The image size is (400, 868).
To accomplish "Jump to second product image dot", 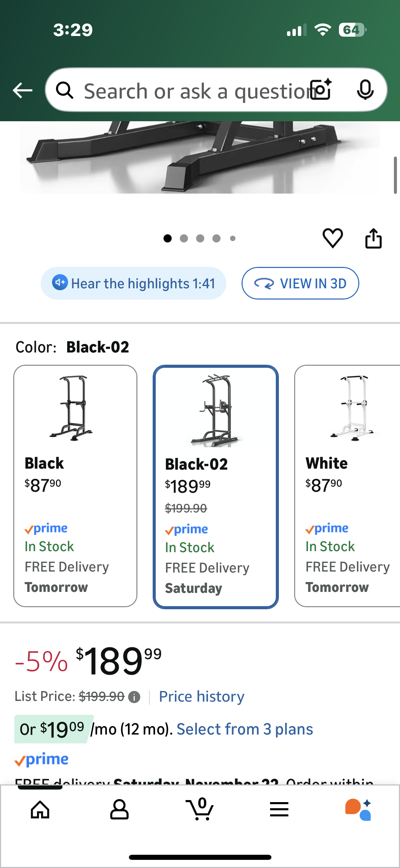I will (184, 238).
